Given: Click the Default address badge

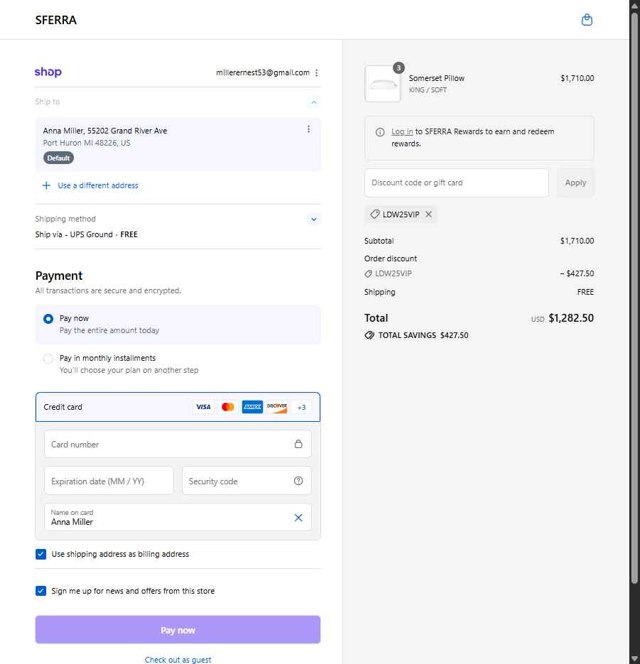Looking at the screenshot, I should click(x=58, y=158).
